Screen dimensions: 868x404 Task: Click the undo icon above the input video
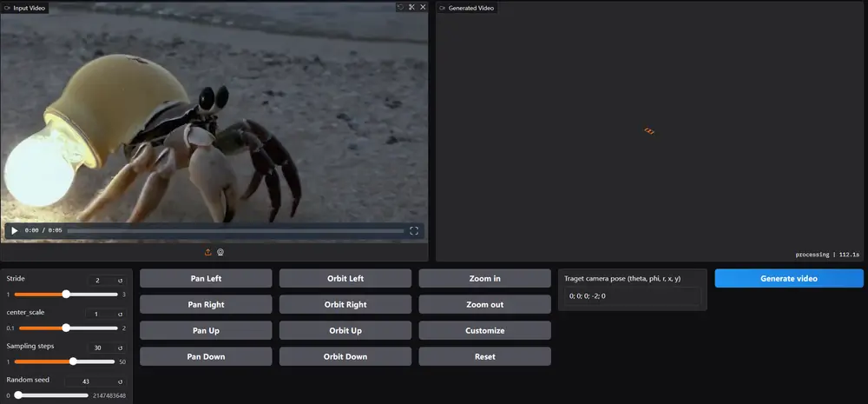coord(400,7)
